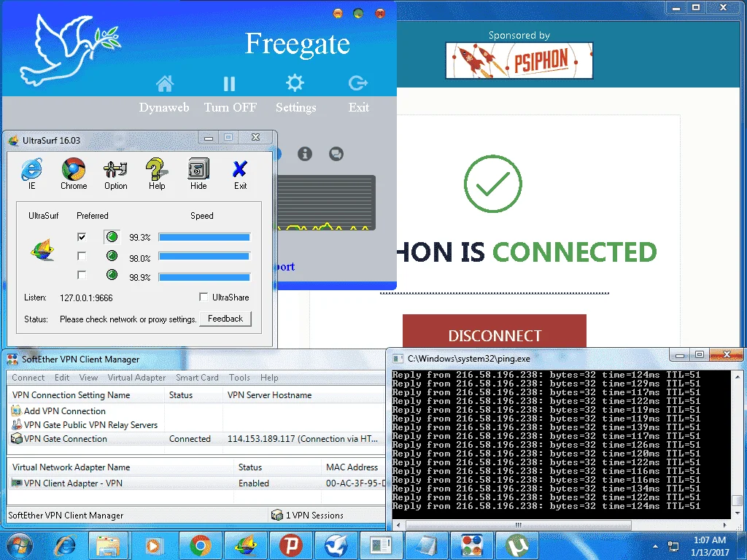
Task: Click MAC Address column header
Action: tap(352, 467)
